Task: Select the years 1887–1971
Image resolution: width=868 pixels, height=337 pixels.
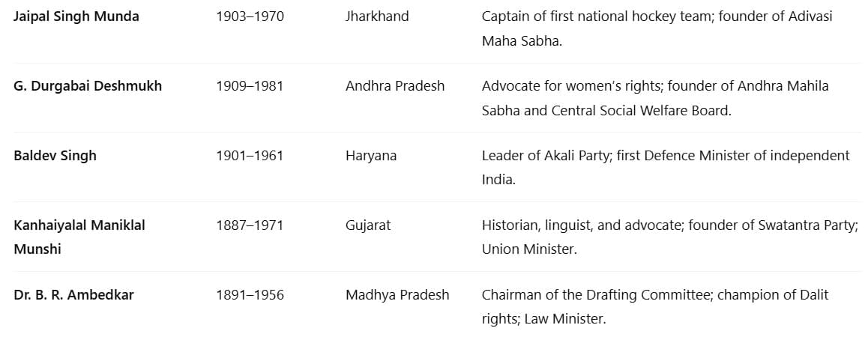Action: tap(250, 225)
